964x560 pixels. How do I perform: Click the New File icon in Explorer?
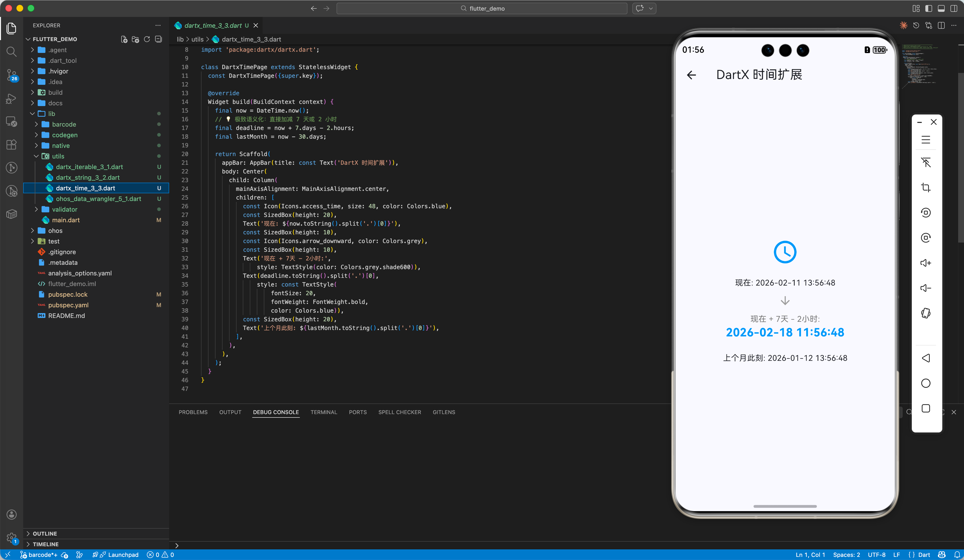point(124,39)
